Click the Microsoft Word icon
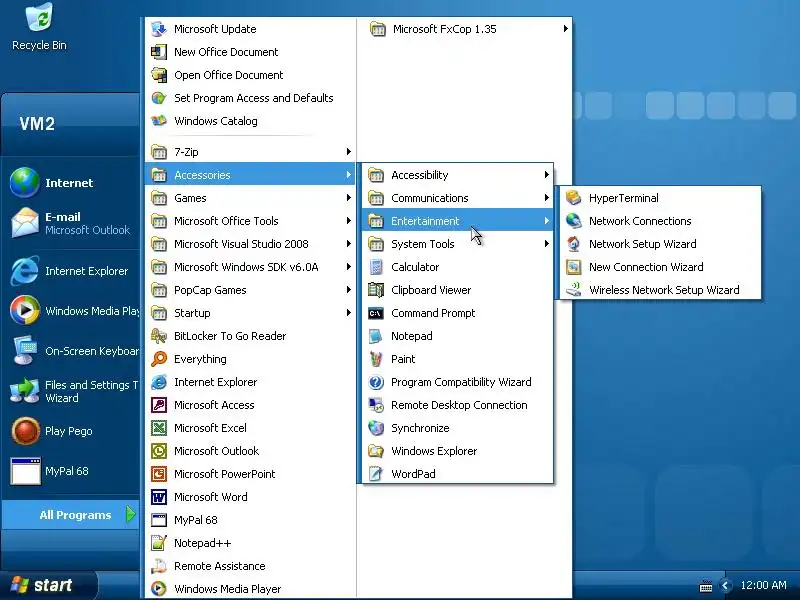Screen dimensions: 800x600 pyautogui.click(x=159, y=497)
